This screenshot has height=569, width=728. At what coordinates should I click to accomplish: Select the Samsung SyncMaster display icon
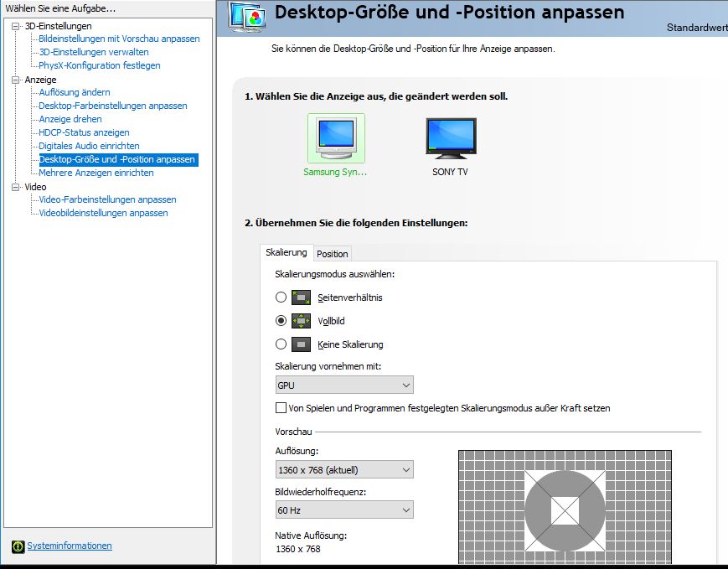(336, 138)
